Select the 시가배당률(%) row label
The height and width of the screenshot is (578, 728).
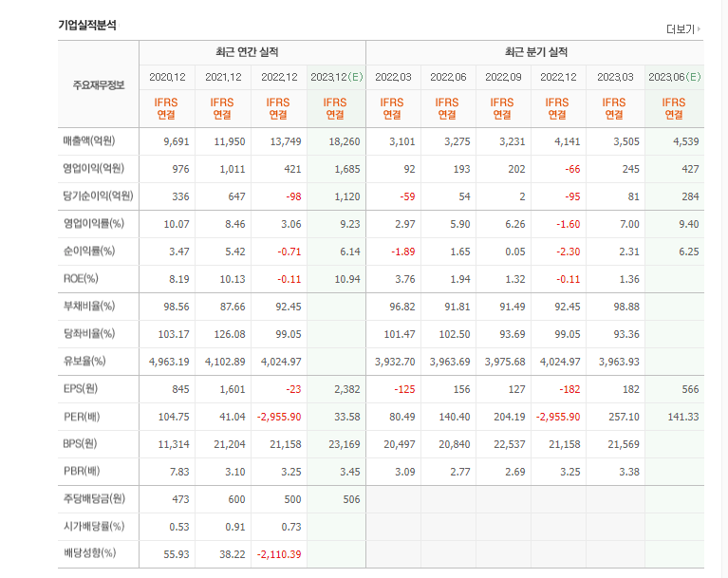(94, 526)
